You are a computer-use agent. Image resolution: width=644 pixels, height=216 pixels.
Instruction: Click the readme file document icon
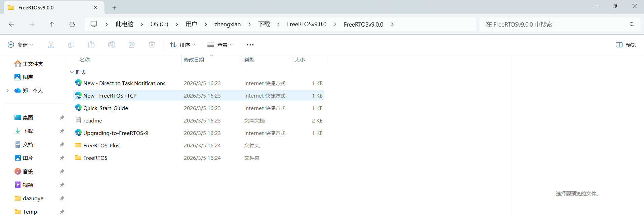point(78,120)
